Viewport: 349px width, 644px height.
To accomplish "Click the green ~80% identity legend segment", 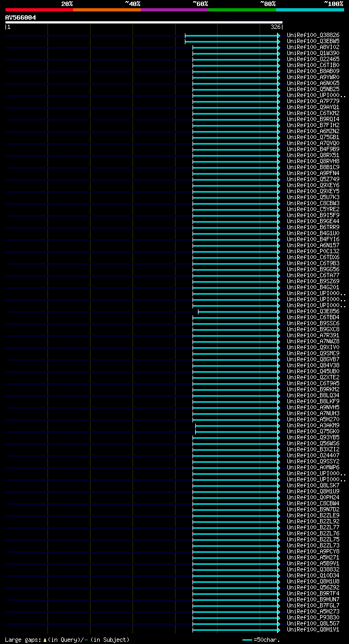I will [242, 9].
